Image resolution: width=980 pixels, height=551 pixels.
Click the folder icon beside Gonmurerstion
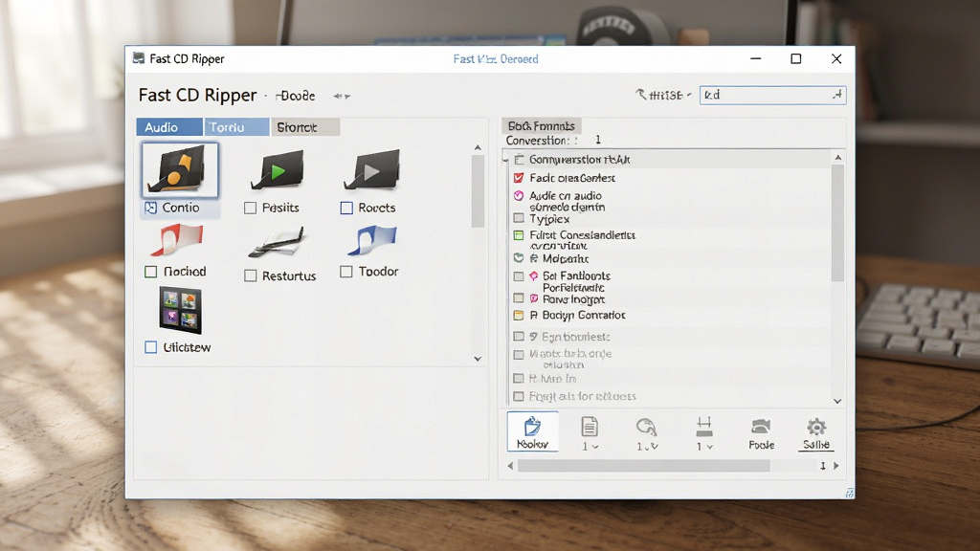click(519, 160)
